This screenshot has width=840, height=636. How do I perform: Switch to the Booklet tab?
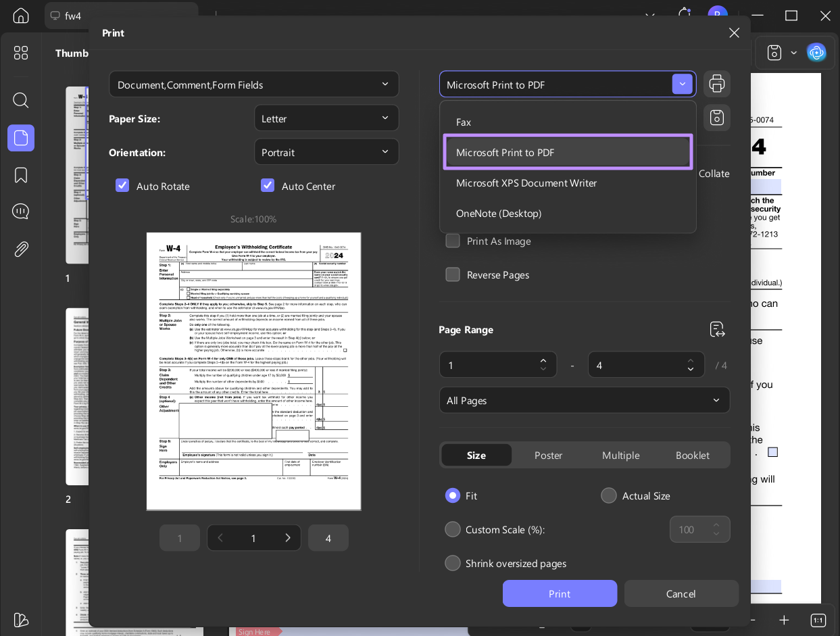[x=692, y=455]
